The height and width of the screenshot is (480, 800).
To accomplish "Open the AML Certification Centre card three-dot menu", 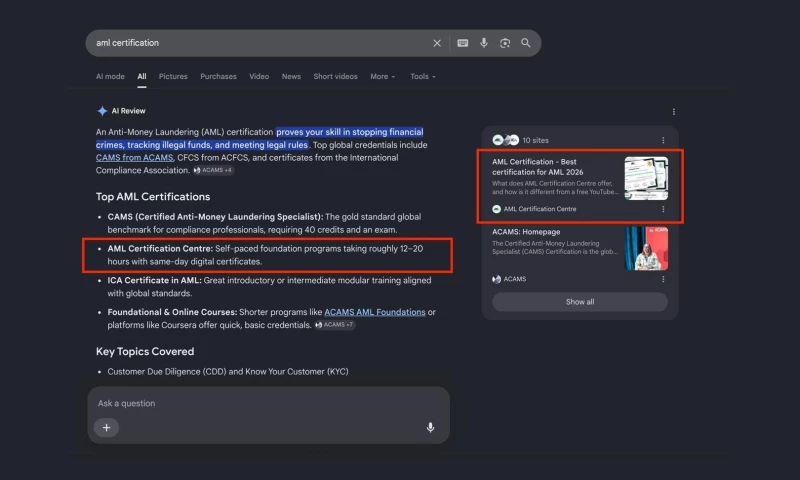I will (x=663, y=209).
